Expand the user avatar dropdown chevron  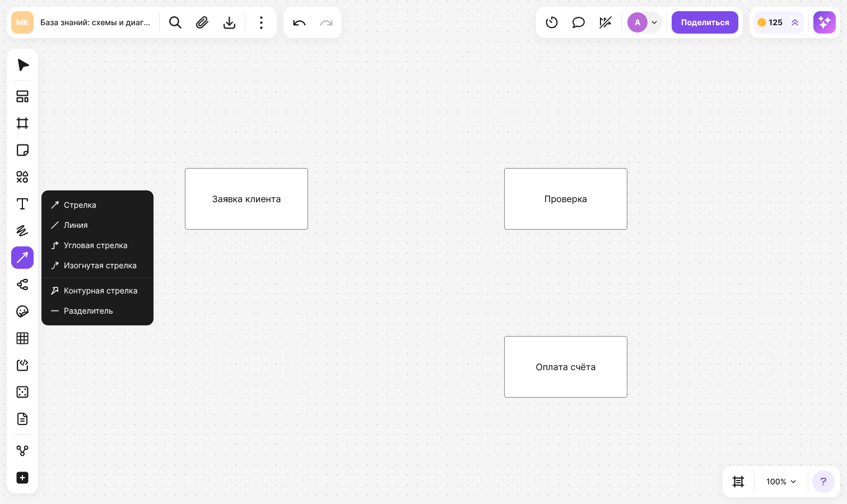[x=654, y=22]
